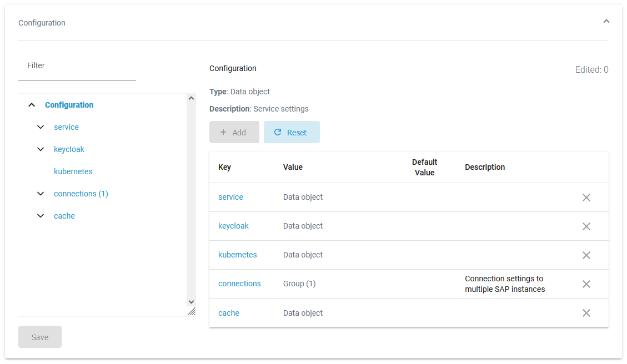Expand the cache tree node chevron
Viewport: 627px width, 364px height.
click(41, 216)
